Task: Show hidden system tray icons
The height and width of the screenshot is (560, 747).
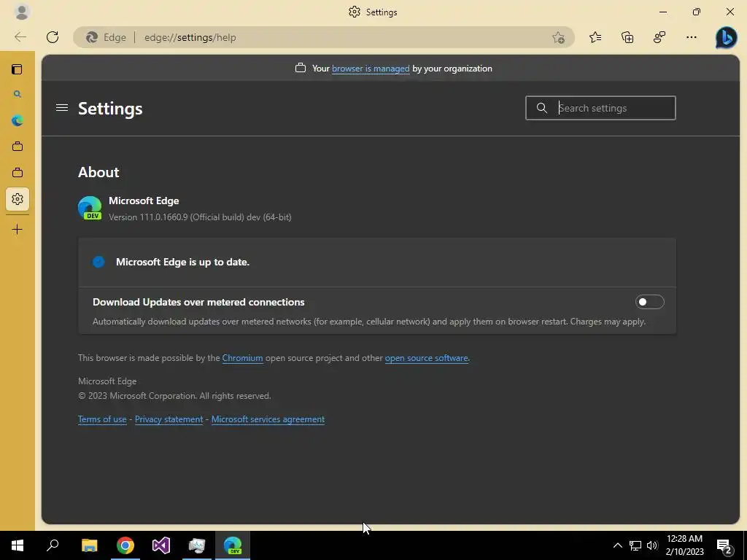Action: tap(617, 545)
